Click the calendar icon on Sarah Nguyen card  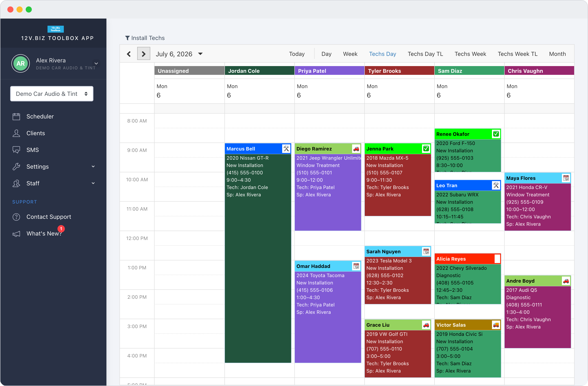(x=426, y=251)
